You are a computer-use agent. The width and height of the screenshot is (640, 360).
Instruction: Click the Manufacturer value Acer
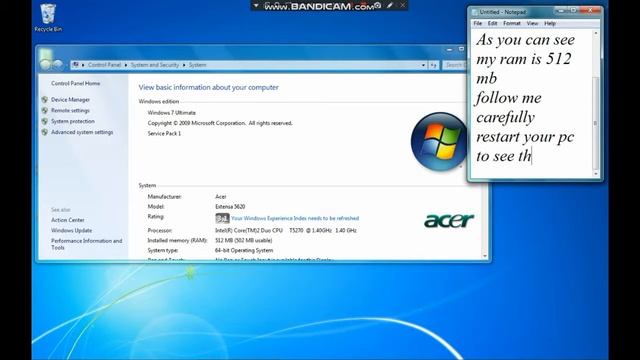click(220, 197)
